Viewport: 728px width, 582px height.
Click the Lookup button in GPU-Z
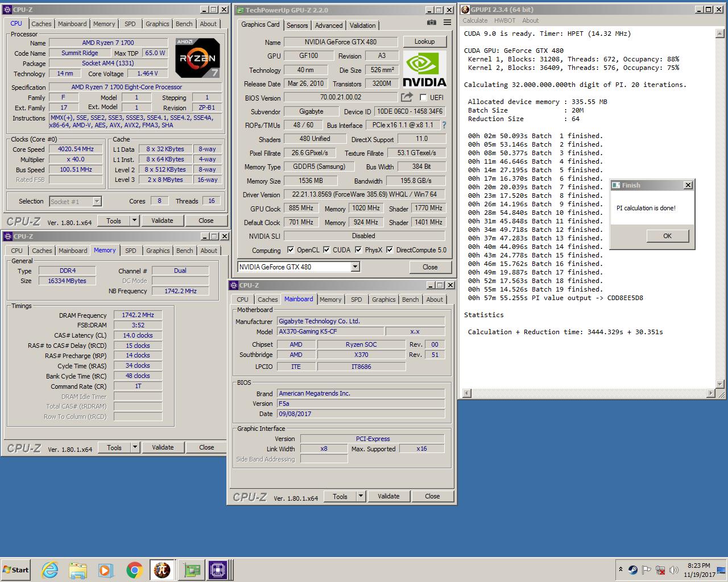(x=424, y=41)
